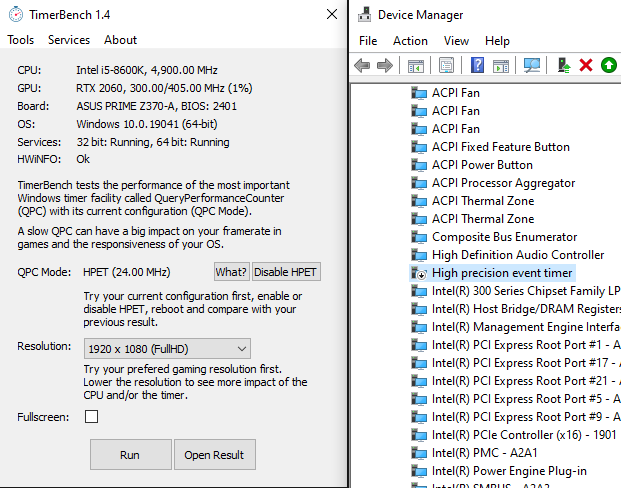This screenshot has height=488, width=621.
Task: Select Intel(R) PCI Express Root Port #5
Action: (526, 399)
